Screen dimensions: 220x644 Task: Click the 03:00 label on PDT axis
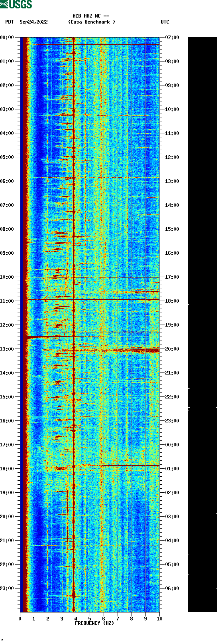(x=7, y=109)
